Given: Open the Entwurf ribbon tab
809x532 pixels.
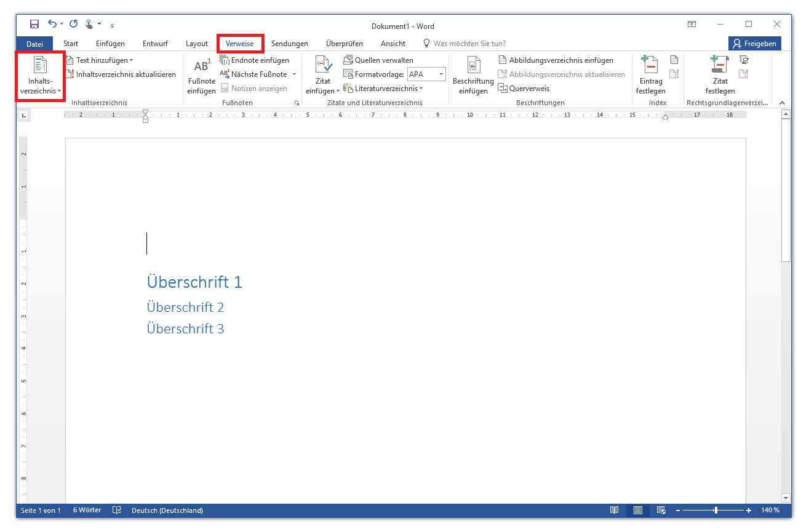Looking at the screenshot, I should [155, 44].
